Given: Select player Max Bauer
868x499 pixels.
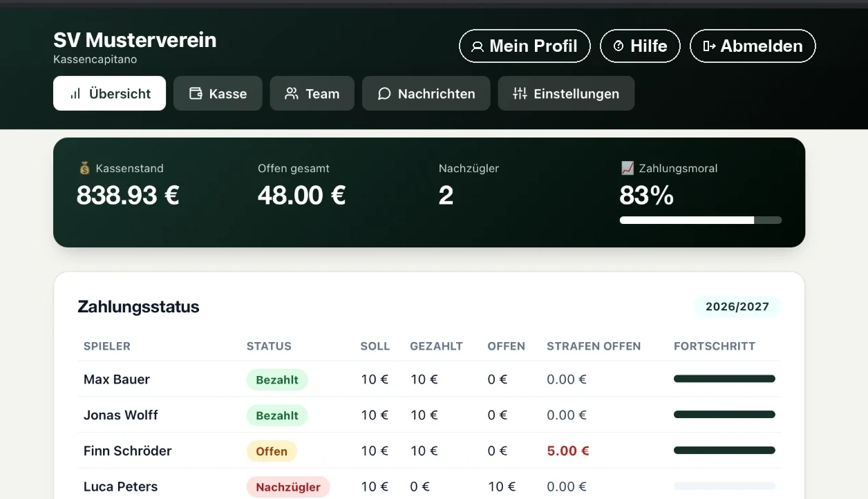Looking at the screenshot, I should [x=117, y=379].
